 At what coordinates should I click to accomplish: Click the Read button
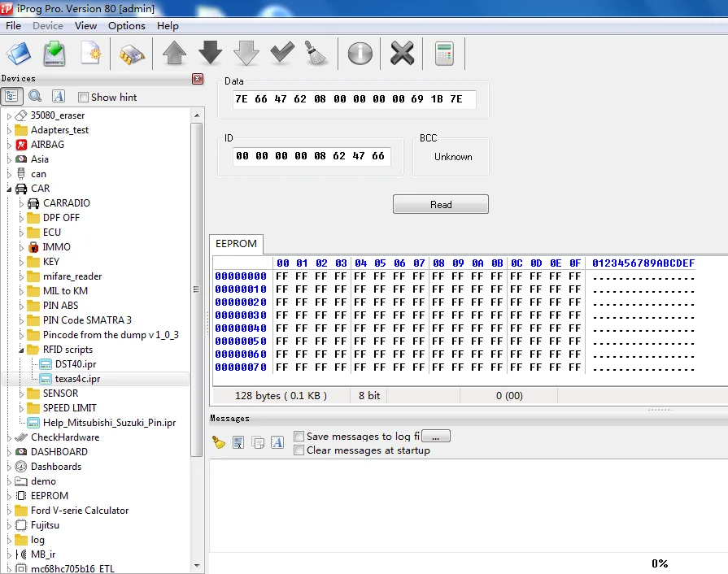[x=441, y=204]
